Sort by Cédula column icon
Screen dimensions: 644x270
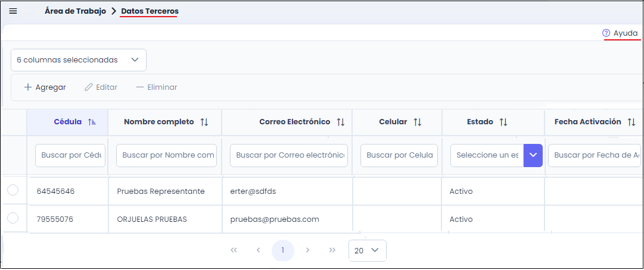click(92, 122)
